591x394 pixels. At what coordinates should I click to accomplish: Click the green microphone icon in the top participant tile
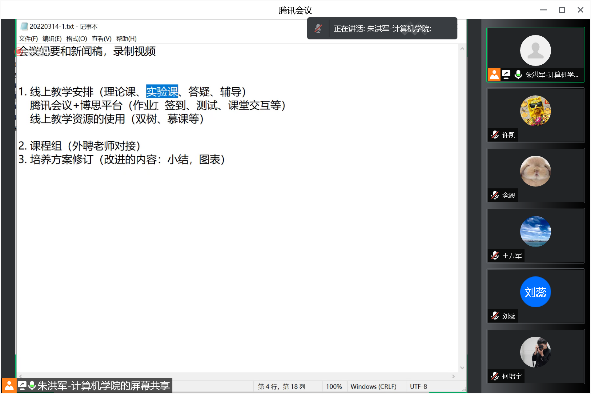518,74
